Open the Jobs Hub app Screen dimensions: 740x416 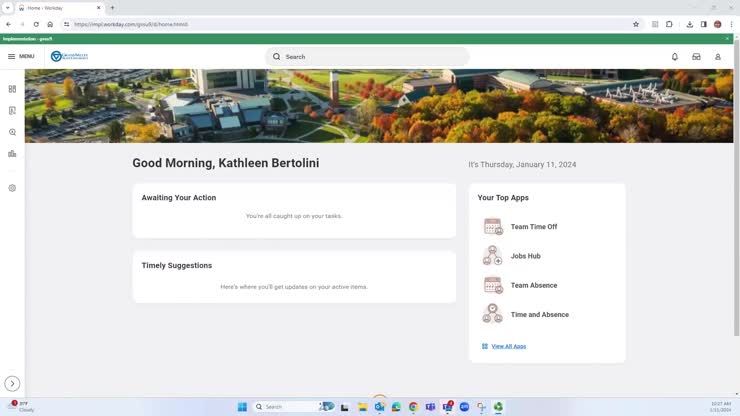(x=525, y=256)
